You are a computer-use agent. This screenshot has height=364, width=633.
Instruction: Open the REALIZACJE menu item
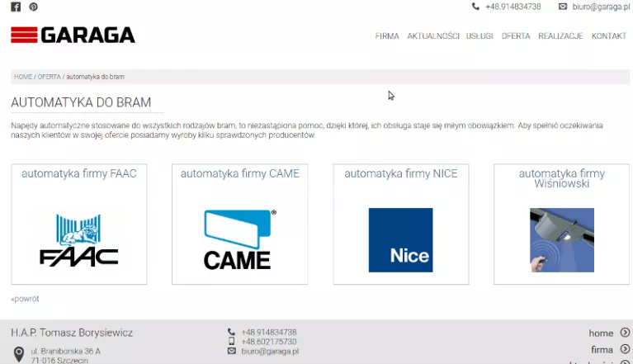point(560,36)
